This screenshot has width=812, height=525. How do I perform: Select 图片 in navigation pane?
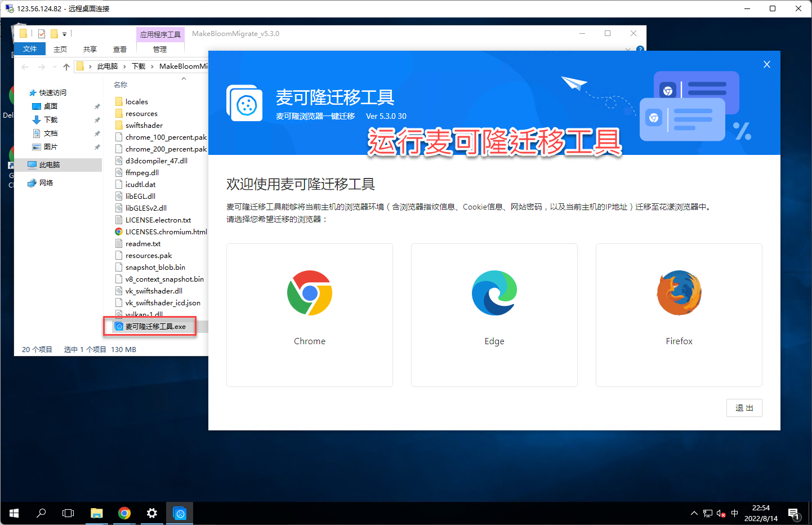pyautogui.click(x=51, y=147)
